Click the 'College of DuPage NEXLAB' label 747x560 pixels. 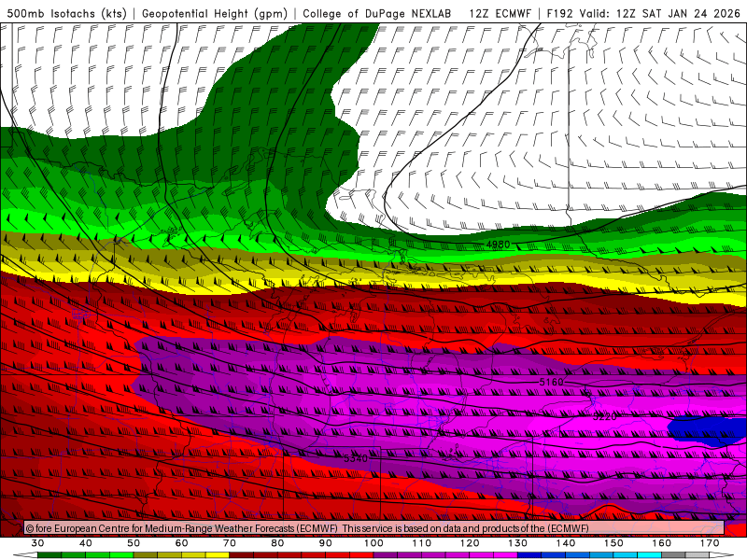pyautogui.click(x=377, y=13)
